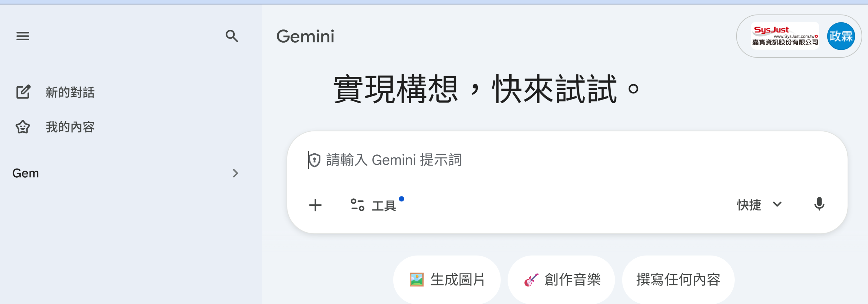Click the shield privacy icon in prompt
This screenshot has height=304, width=868.
[315, 160]
